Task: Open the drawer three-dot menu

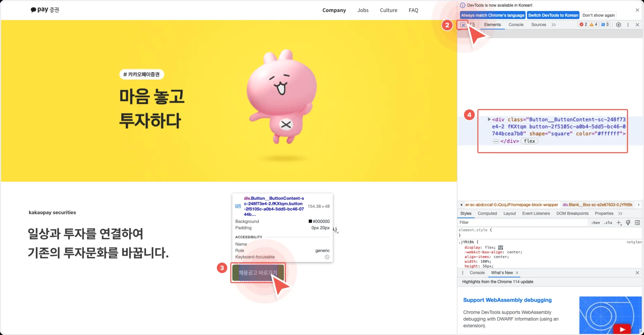Action: click(x=463, y=273)
